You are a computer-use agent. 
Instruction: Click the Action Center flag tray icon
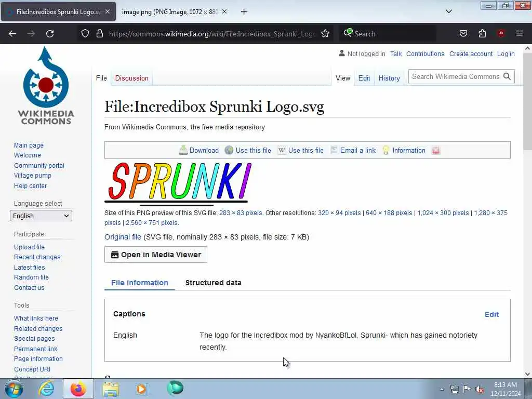[x=467, y=389]
